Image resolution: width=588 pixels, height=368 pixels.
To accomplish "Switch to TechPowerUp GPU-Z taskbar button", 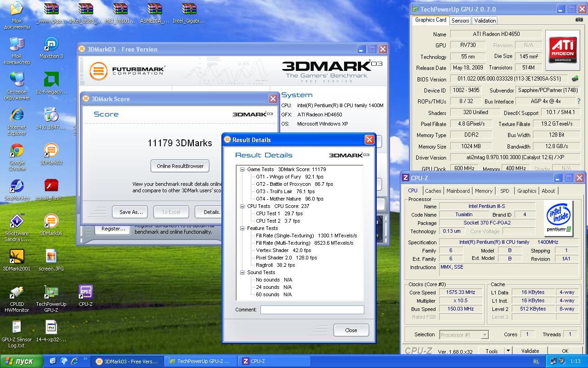I will [200, 361].
